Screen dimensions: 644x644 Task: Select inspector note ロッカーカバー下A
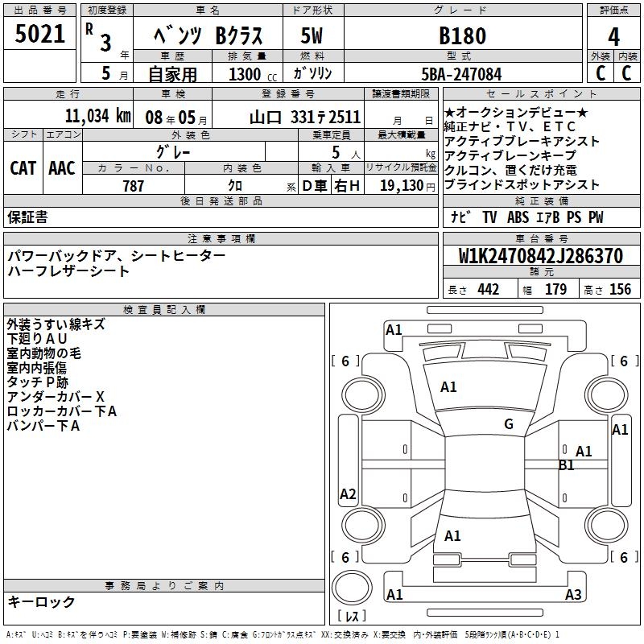pos(62,411)
